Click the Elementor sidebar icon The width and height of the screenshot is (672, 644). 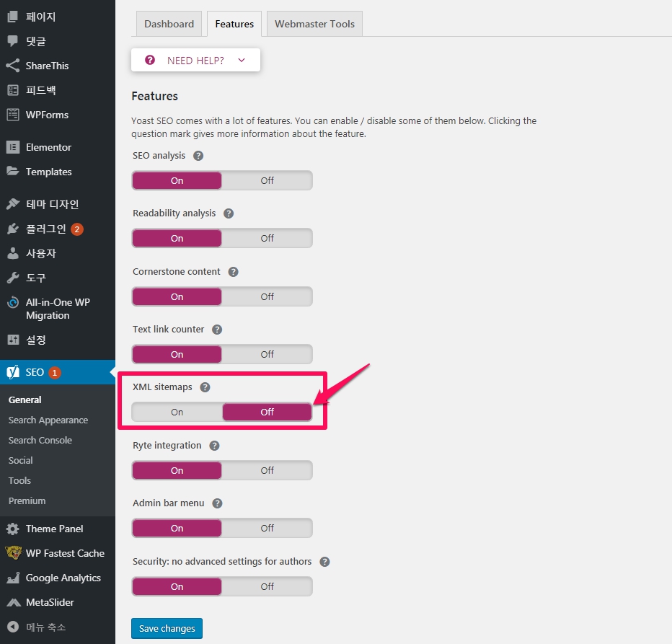[13, 147]
